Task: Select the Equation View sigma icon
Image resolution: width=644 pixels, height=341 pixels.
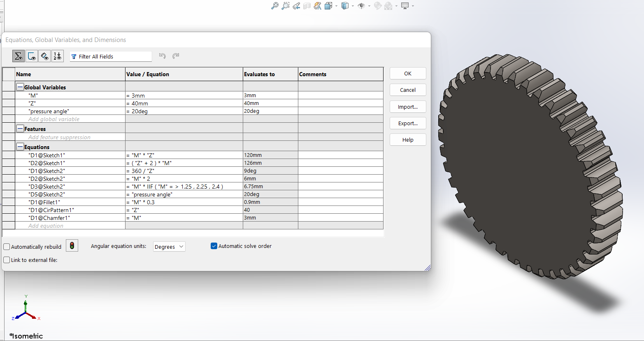Action: 19,56
